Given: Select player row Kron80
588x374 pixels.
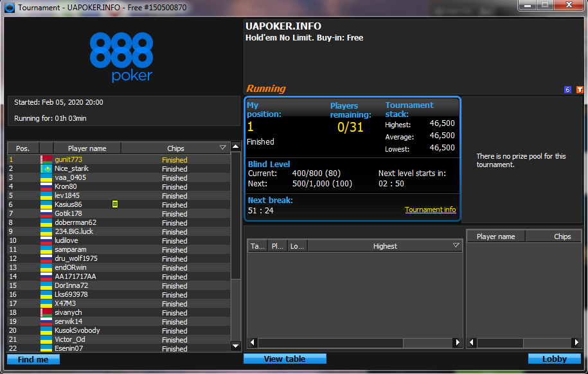Looking at the screenshot, I should tap(119, 186).
